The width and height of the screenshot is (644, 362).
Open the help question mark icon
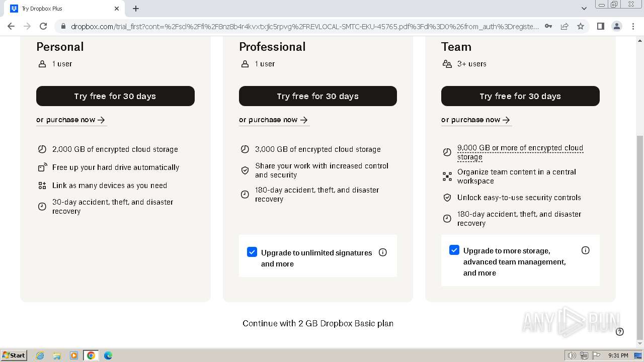click(x=620, y=331)
